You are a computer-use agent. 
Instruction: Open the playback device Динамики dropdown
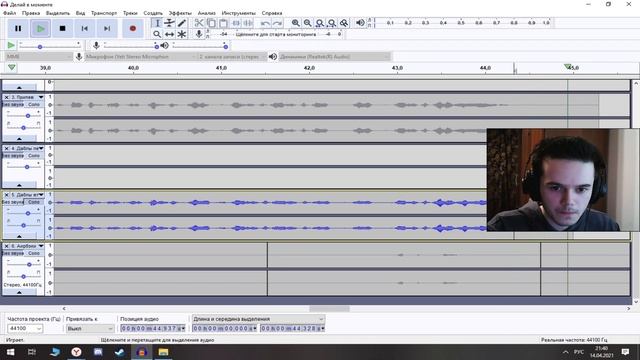point(334,57)
